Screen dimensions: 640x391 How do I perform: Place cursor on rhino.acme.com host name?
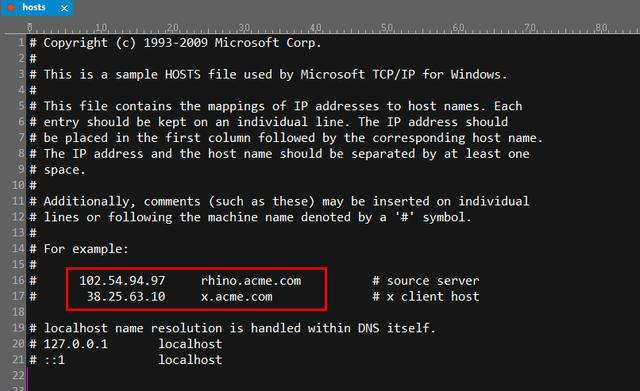[251, 280]
